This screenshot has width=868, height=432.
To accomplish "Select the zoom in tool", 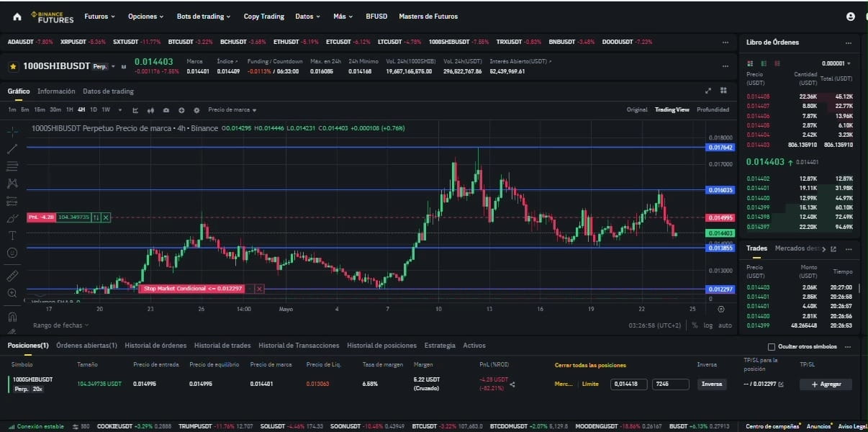I will click(x=12, y=293).
